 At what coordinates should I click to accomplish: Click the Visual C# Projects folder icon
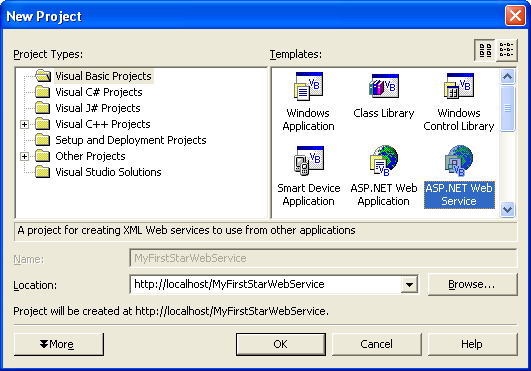coord(43,92)
